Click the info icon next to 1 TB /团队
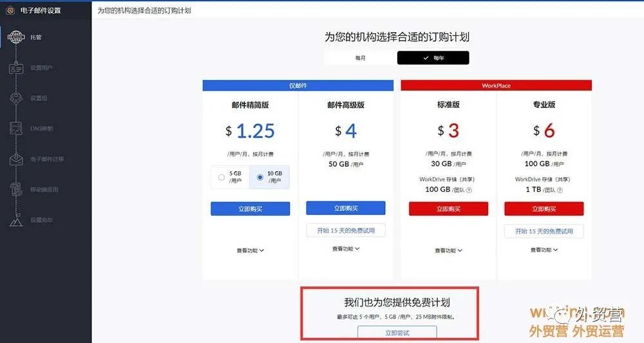This screenshot has height=343, width=644. click(560, 190)
